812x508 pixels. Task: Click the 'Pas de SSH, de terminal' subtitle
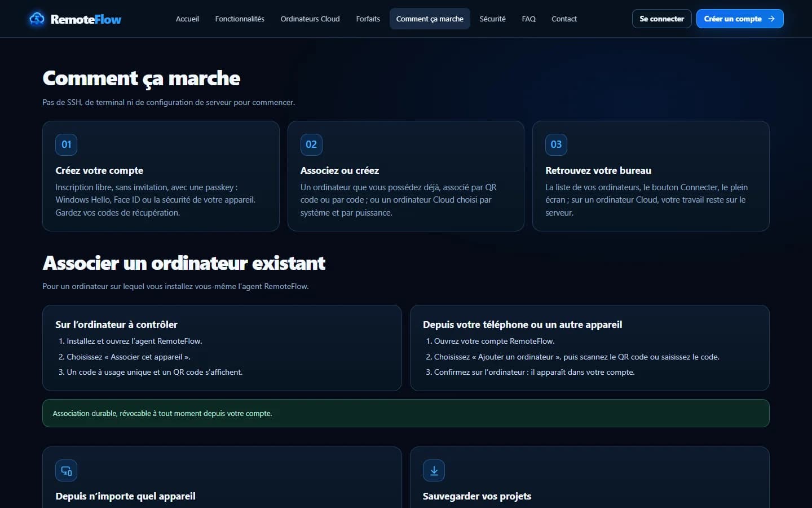[169, 102]
